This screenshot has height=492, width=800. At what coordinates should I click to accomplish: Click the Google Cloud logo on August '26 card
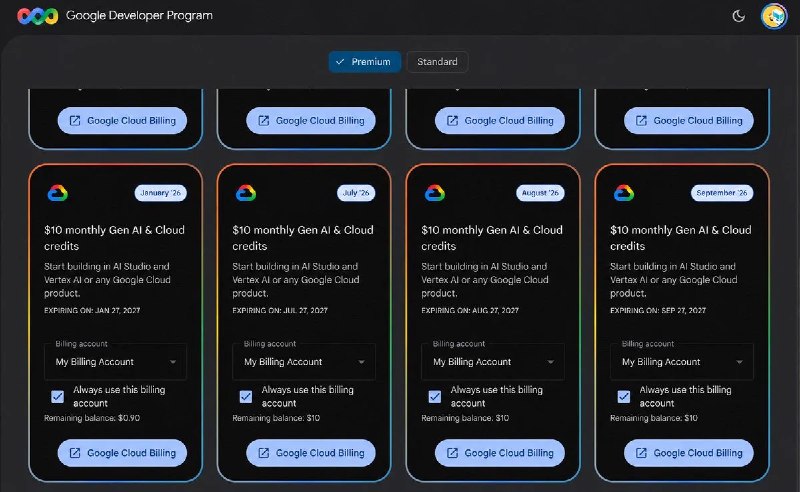pyautogui.click(x=435, y=193)
